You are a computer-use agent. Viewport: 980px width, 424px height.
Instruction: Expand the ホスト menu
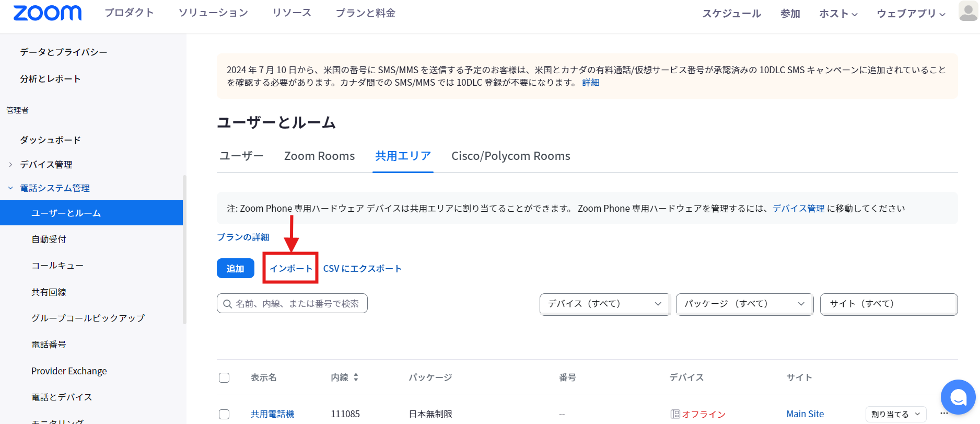click(x=838, y=14)
